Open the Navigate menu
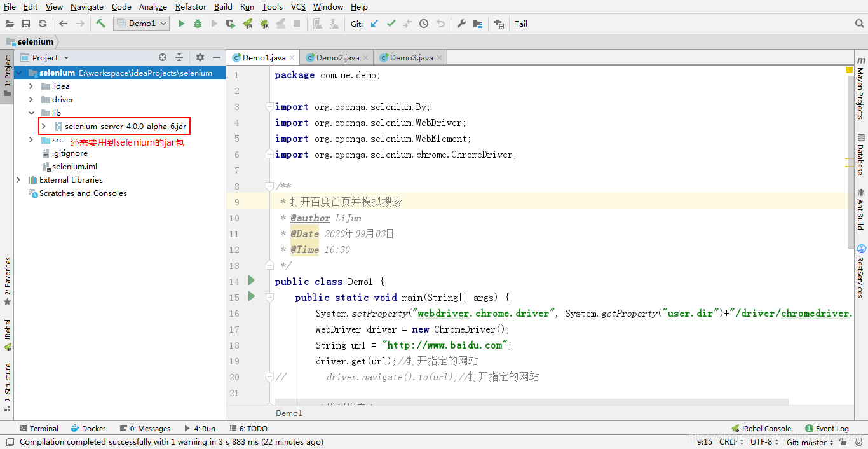The height and width of the screenshot is (449, 868). tap(87, 7)
